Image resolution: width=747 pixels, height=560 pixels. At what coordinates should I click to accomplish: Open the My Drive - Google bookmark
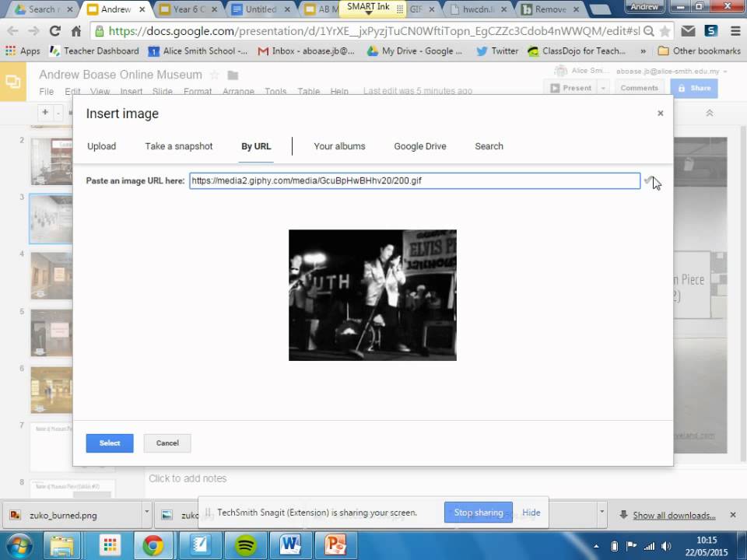click(415, 51)
